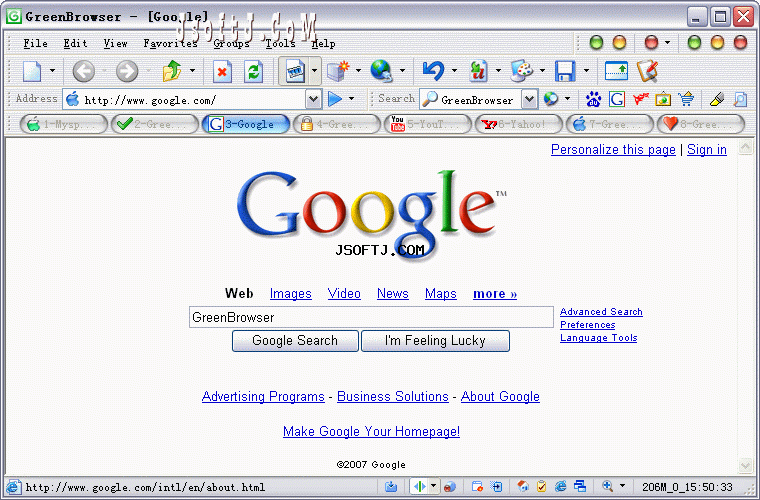Viewport: 760px width, 500px height.
Task: Click the red bird search engine icon
Action: point(640,99)
